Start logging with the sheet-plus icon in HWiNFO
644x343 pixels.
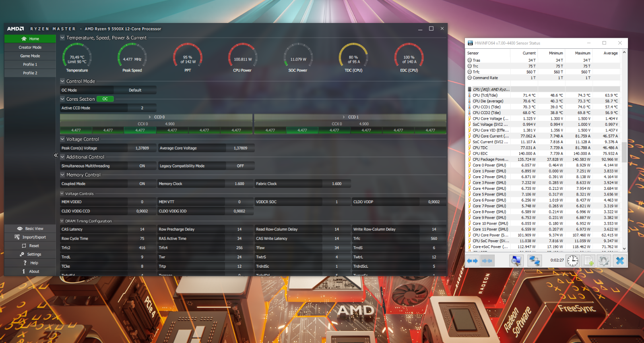point(589,261)
